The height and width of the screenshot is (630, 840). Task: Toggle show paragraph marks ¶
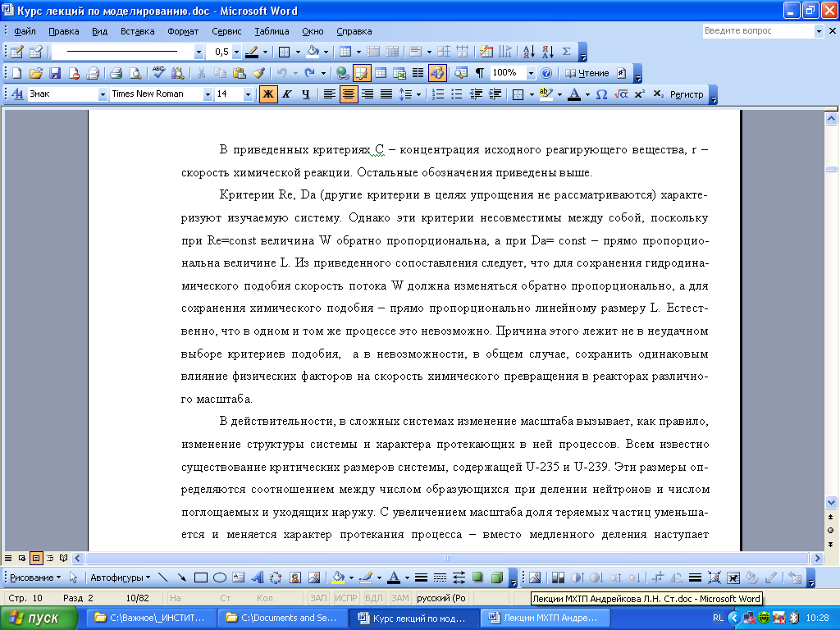coord(479,73)
